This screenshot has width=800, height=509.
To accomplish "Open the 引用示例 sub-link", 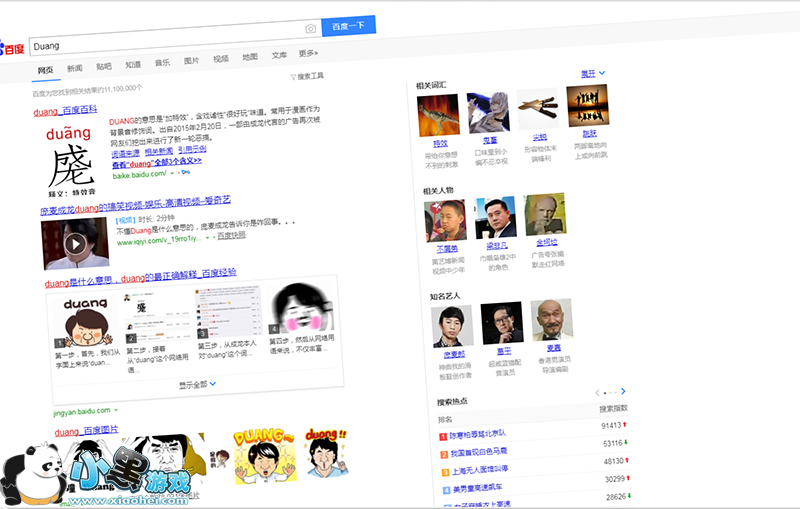I will (192, 149).
